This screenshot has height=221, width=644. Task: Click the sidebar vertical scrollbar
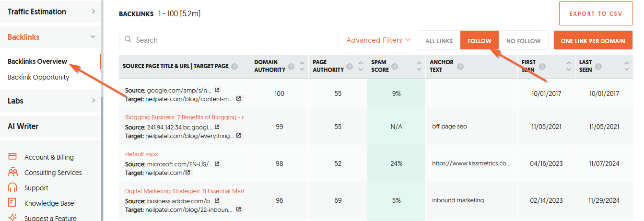(x=102, y=158)
